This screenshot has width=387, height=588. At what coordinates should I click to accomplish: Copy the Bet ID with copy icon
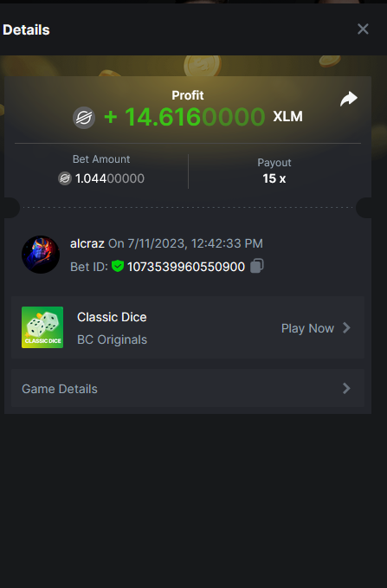(x=257, y=266)
